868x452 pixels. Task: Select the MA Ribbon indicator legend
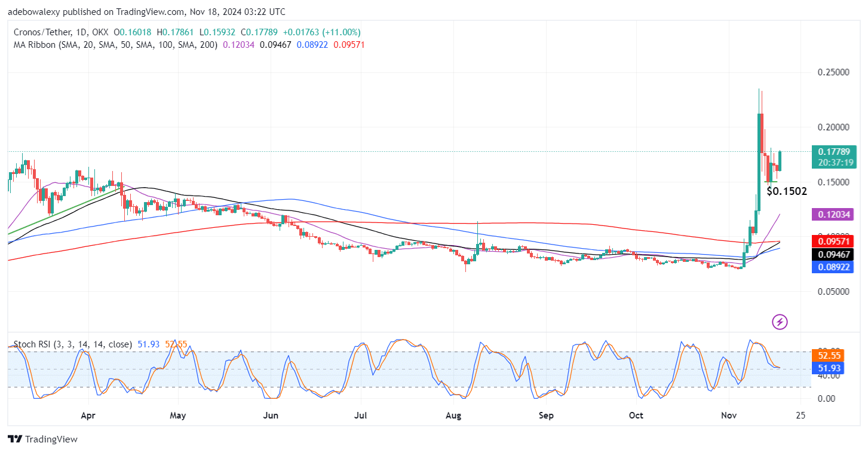tap(116, 44)
